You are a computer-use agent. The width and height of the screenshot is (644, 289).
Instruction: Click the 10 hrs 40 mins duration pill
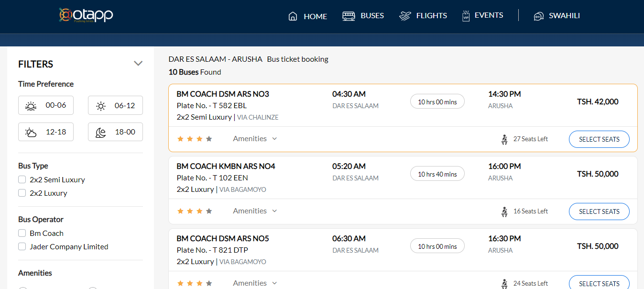click(437, 174)
